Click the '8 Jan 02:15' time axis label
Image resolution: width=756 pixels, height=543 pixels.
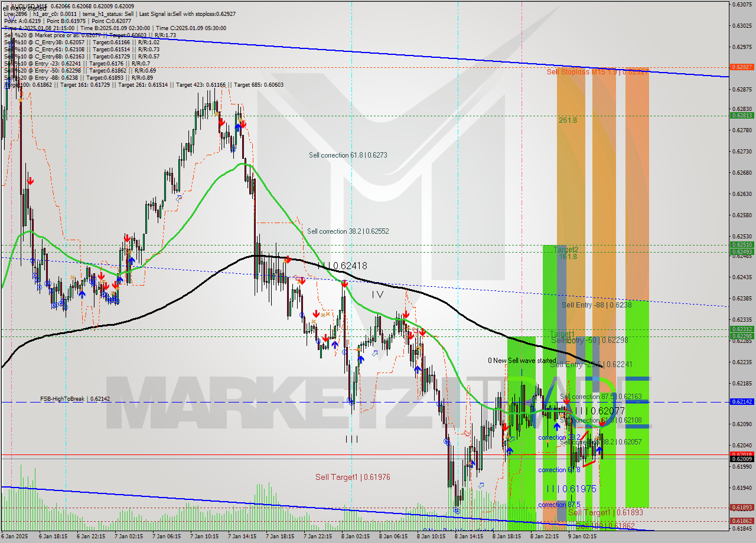point(356,537)
